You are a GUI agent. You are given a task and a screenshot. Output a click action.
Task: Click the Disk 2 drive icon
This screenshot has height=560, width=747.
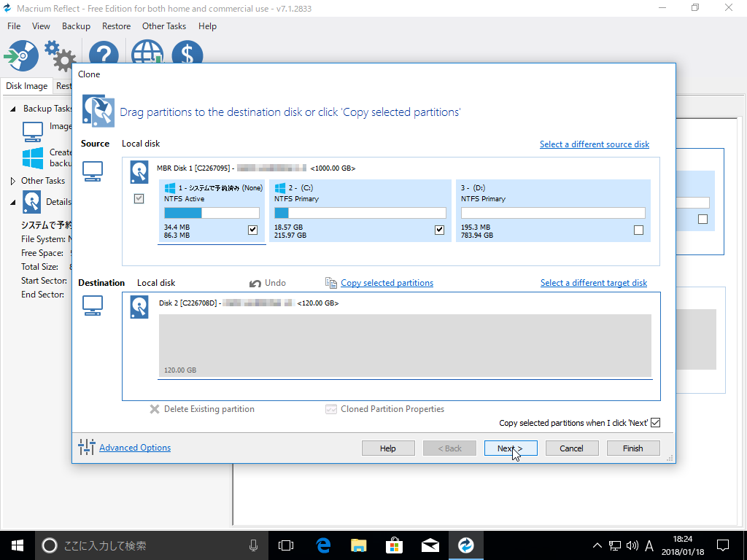[139, 307]
